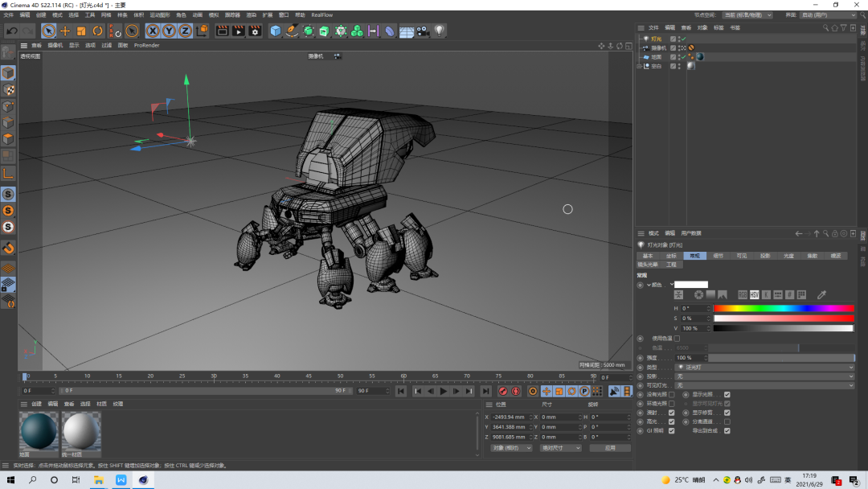Open the ProRender viewport menu

point(147,45)
